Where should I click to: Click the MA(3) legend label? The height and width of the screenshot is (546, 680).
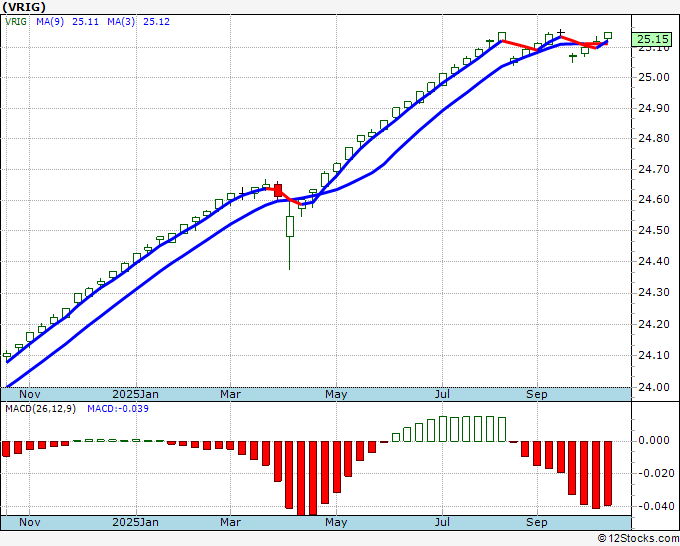click(121, 22)
